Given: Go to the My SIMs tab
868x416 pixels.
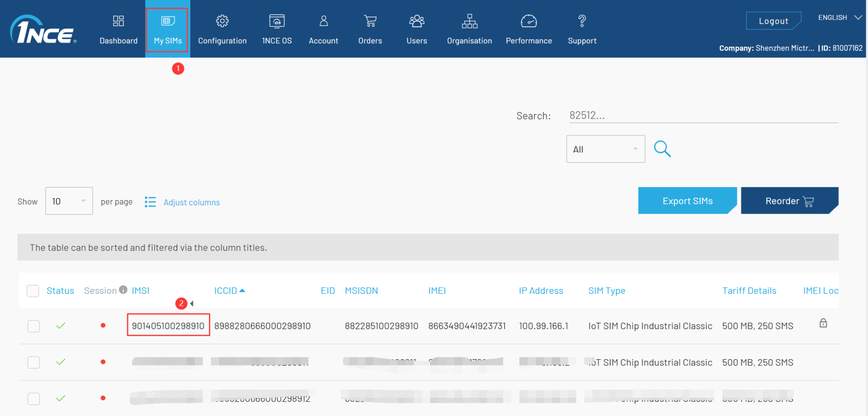Looking at the screenshot, I should [167, 30].
